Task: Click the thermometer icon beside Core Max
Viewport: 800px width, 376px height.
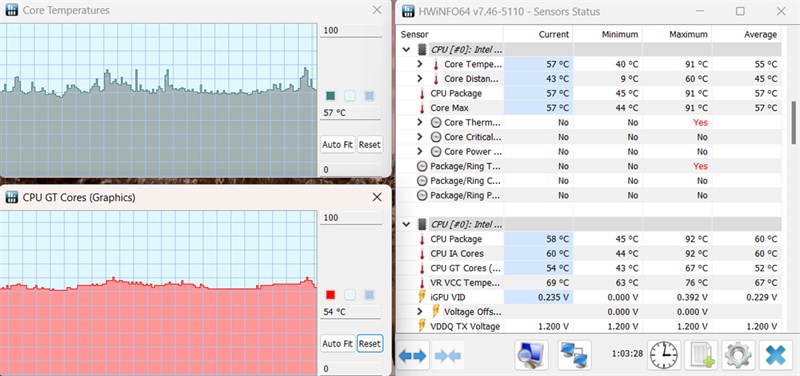Action: point(422,108)
